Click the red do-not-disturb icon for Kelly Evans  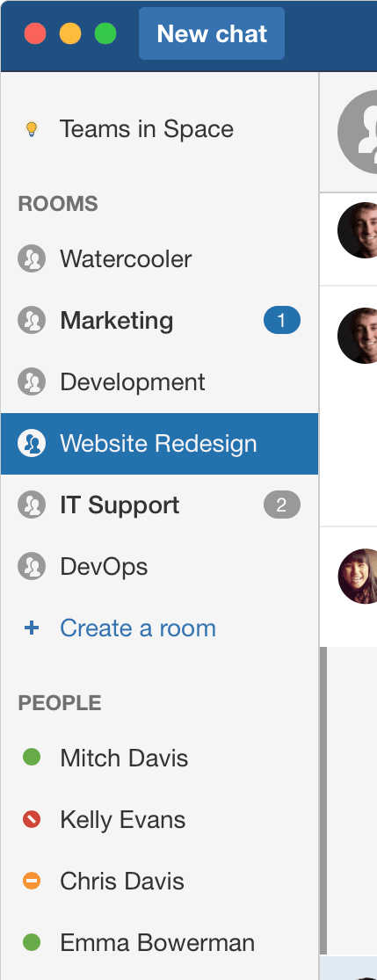coord(32,819)
